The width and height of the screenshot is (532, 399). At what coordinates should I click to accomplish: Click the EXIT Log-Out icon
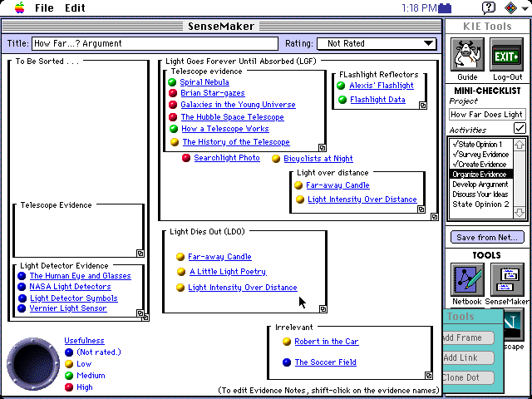pos(506,54)
